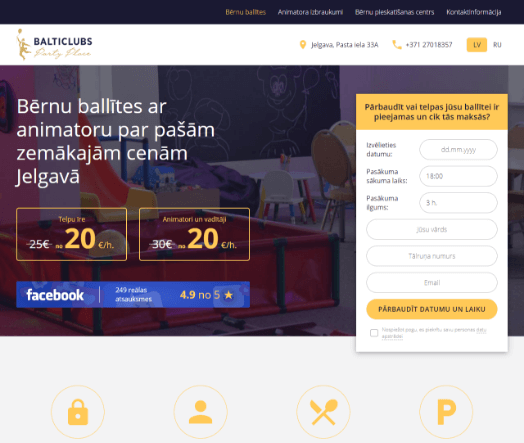Viewport: 524px width, 443px height.
Task: Open Animatora izbraukumi menu item
Action: [310, 12]
